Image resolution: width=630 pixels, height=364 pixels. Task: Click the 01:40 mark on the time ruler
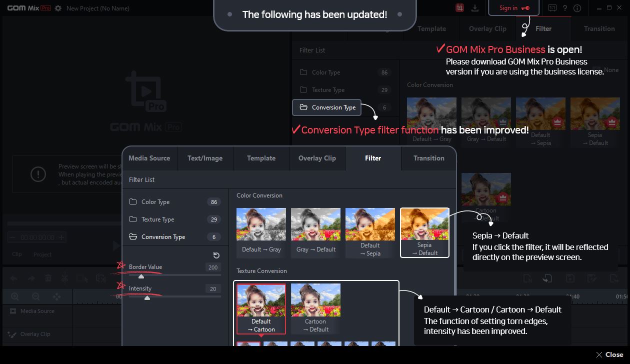coord(572,296)
